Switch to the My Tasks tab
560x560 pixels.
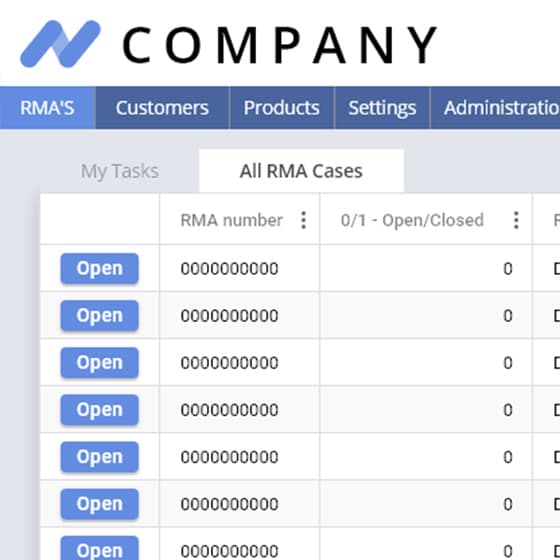(120, 171)
